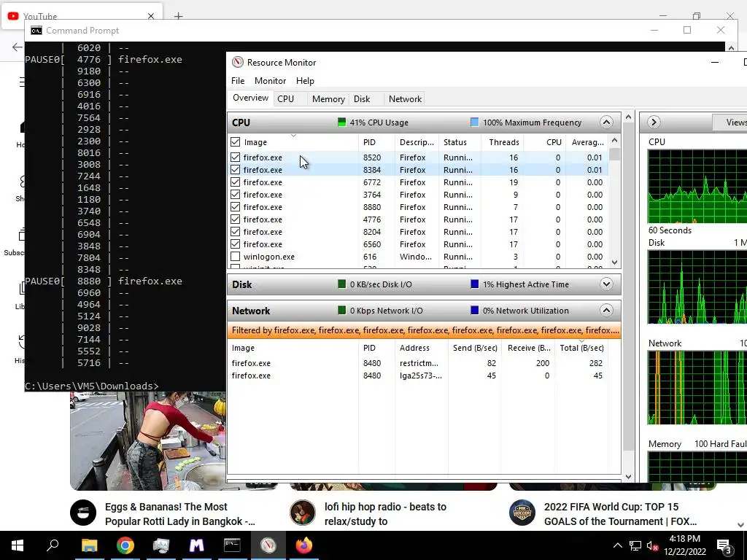This screenshot has height=560, width=747.
Task: Switch to Firefox in taskbar
Action: pyautogui.click(x=303, y=545)
